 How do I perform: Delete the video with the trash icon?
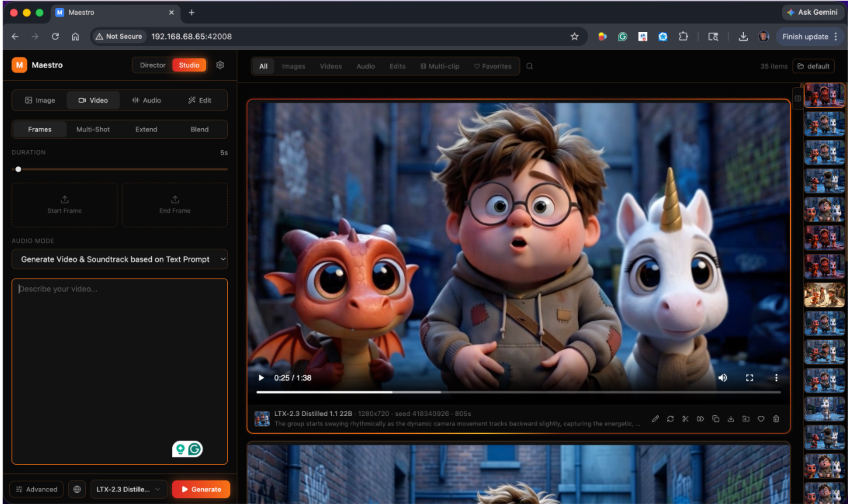click(776, 419)
